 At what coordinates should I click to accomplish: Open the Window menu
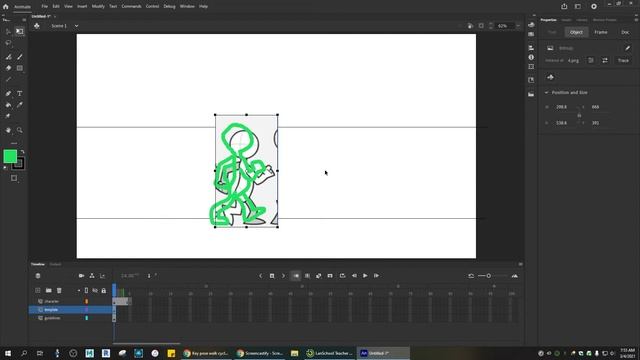pyautogui.click(x=187, y=7)
